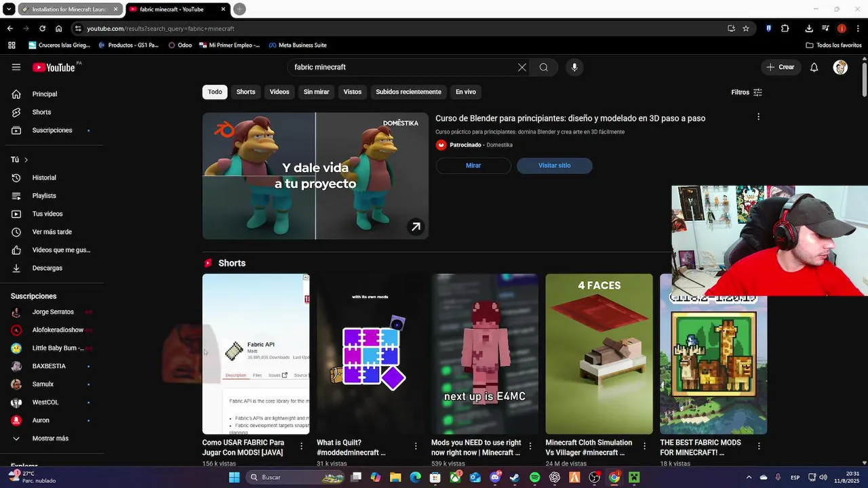Expand subscriptions with Mostrar más
The width and height of the screenshot is (868, 488).
(x=52, y=439)
